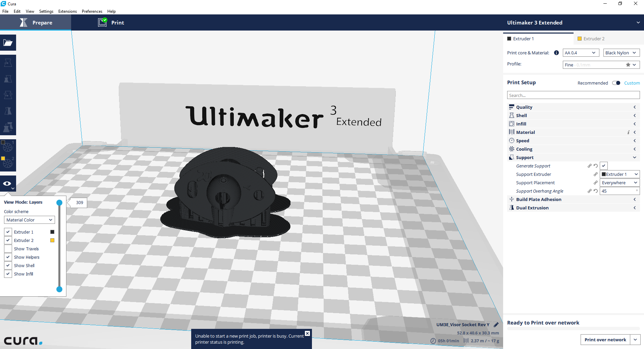Open the Black Nylon material dropdown
The image size is (644, 349).
(x=622, y=53)
